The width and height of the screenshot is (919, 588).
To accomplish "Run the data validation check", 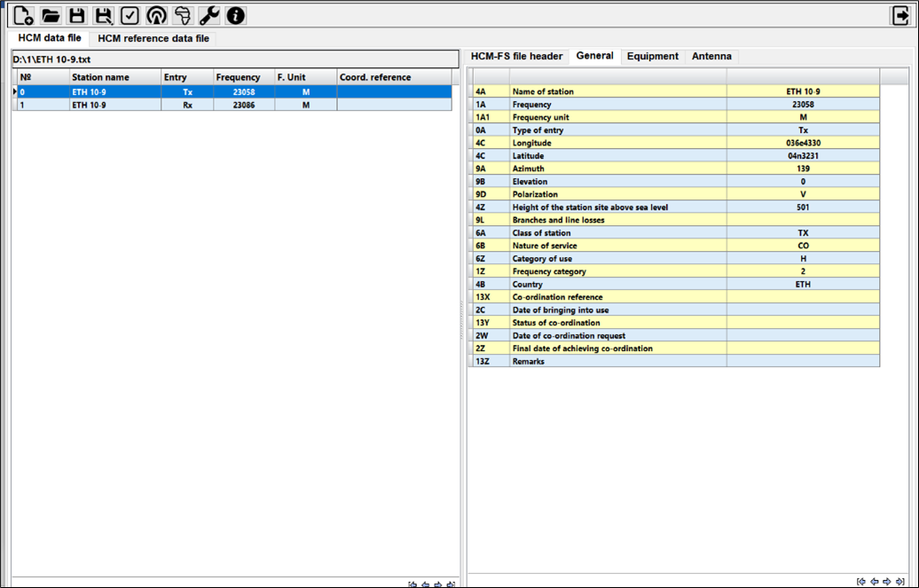I will pyautogui.click(x=130, y=15).
